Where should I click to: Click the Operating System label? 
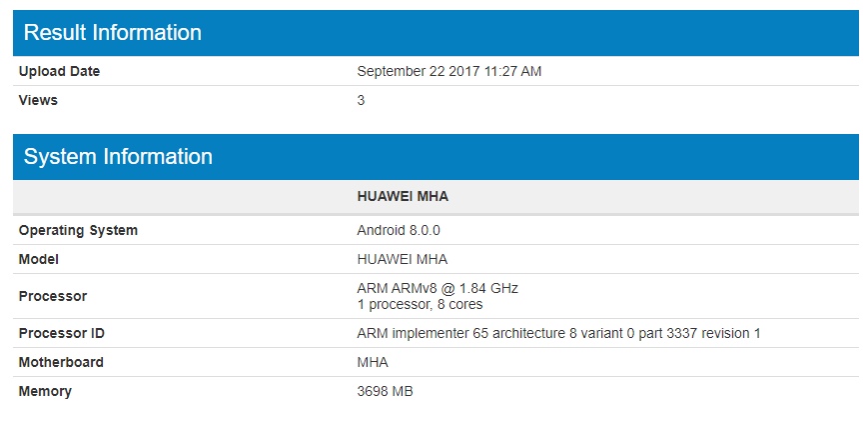click(x=78, y=230)
